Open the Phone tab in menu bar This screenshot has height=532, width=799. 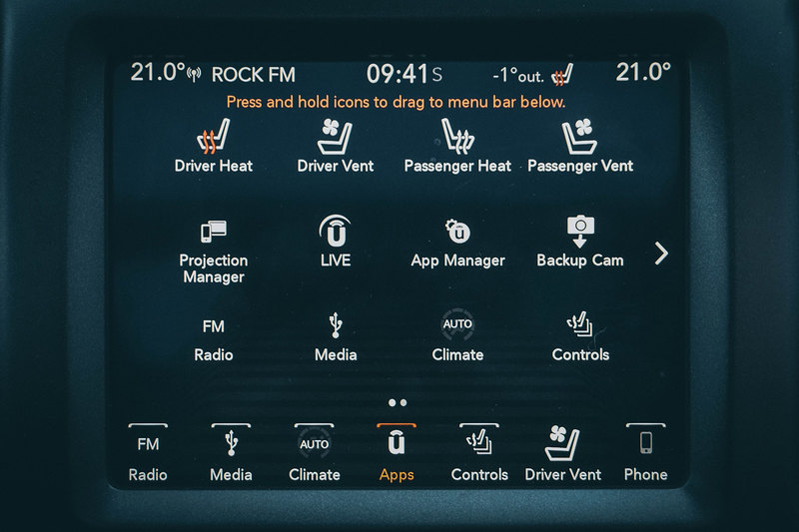(x=645, y=454)
